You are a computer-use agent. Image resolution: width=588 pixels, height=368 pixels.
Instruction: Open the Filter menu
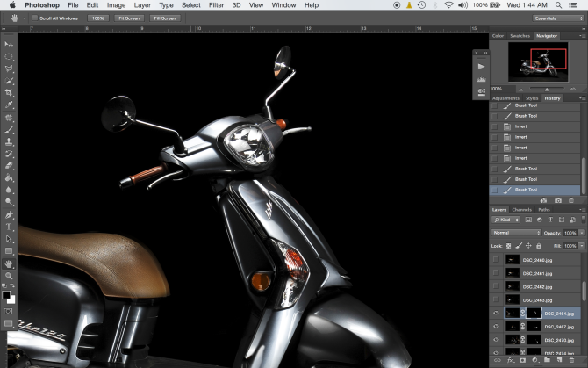216,5
